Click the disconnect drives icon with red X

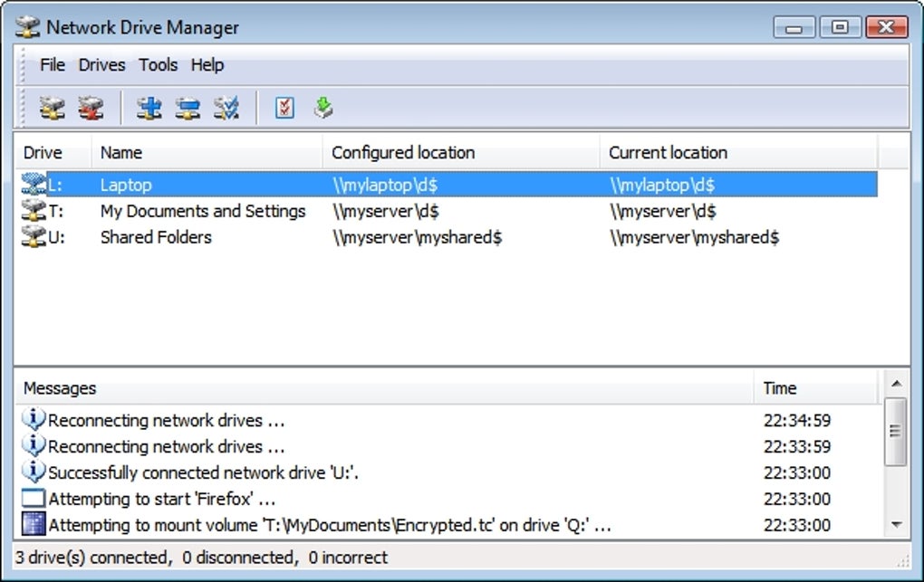91,109
